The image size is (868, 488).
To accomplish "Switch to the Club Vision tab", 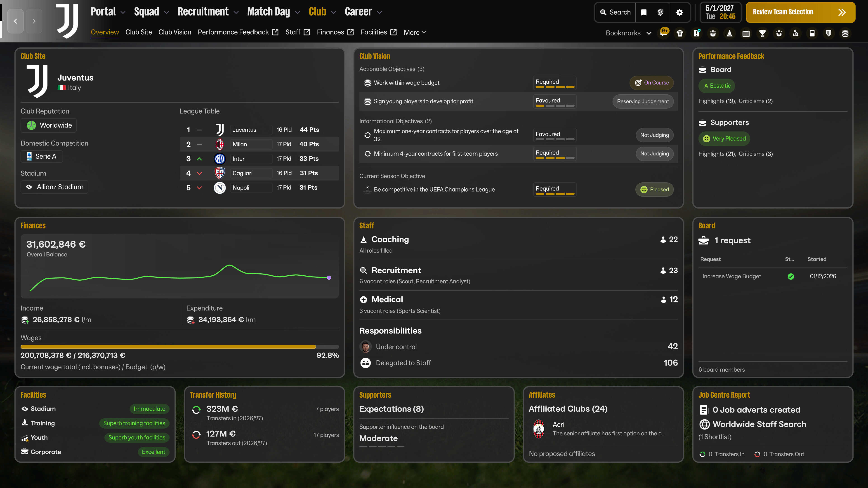I will pyautogui.click(x=175, y=32).
